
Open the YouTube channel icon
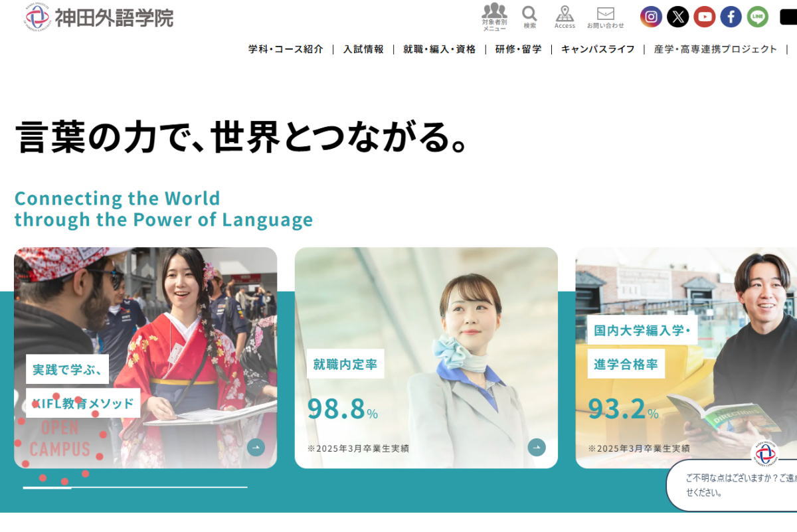pos(704,17)
